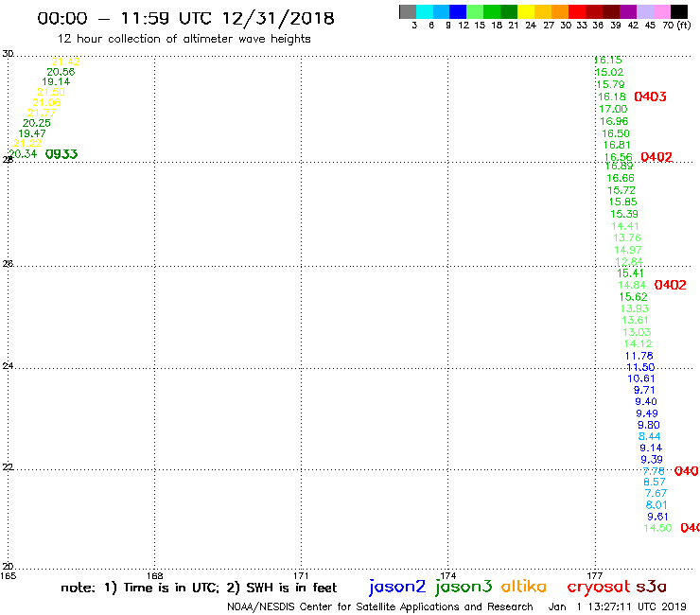Click the wave height value 20.34
Image resolution: width=700 pixels, height=615 pixels.
pyautogui.click(x=24, y=154)
